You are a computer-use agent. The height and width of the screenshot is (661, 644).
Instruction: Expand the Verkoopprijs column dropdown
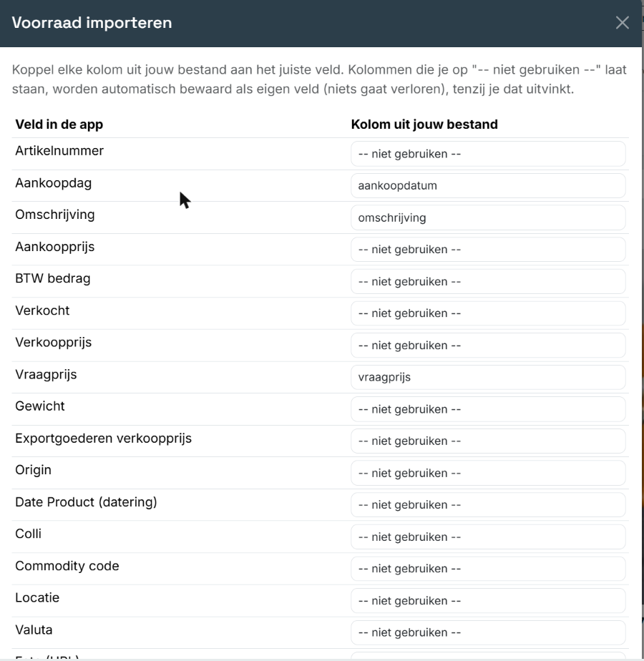pos(488,346)
